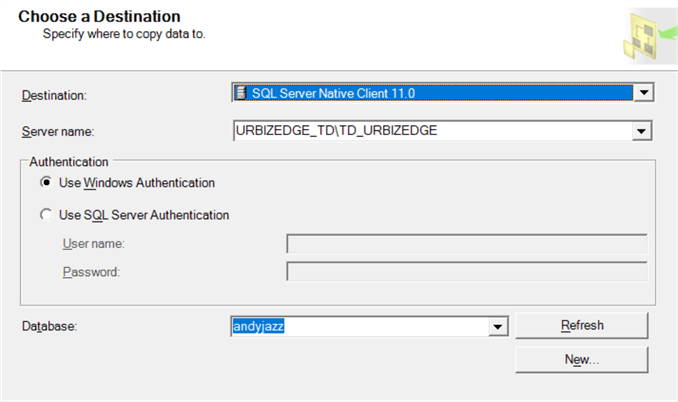Click the Refresh button
Viewport: 678px width, 402px height.
(x=582, y=325)
